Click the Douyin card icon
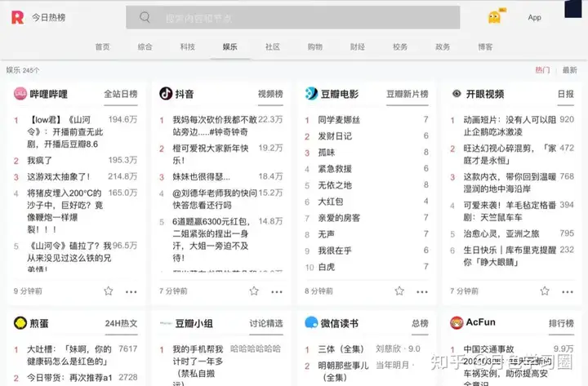 click(x=166, y=94)
